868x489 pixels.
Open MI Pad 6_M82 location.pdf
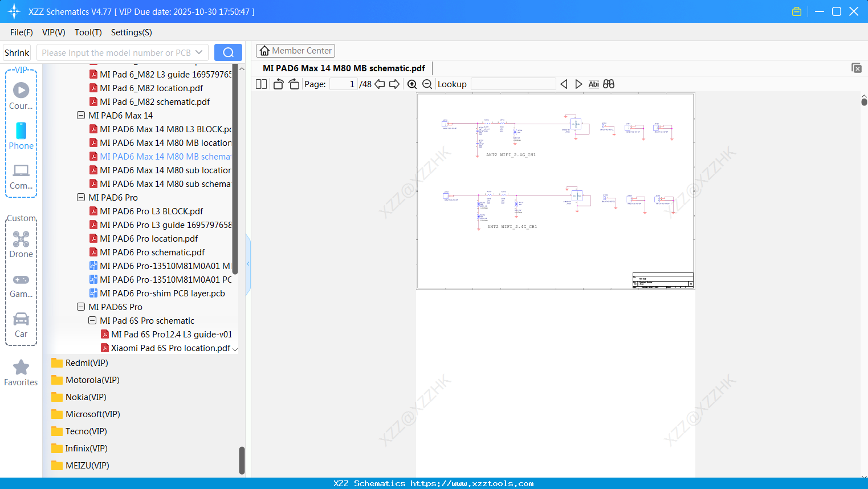151,88
